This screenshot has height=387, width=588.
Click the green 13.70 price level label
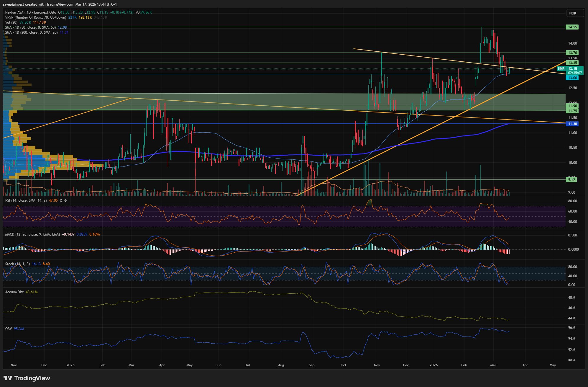(x=572, y=53)
